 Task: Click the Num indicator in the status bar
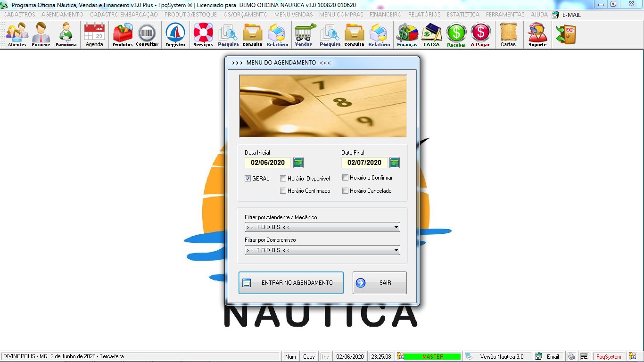(x=291, y=356)
